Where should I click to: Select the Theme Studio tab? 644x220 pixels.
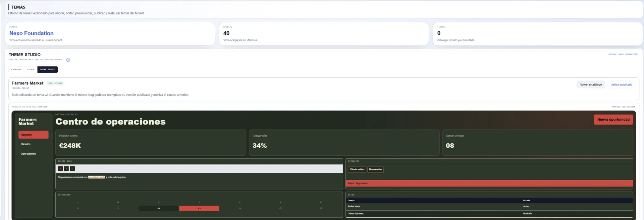tap(48, 70)
